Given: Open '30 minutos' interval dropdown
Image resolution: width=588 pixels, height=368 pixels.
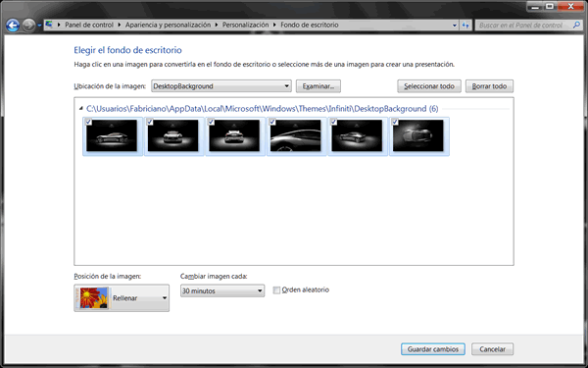Looking at the screenshot, I should 222,290.
